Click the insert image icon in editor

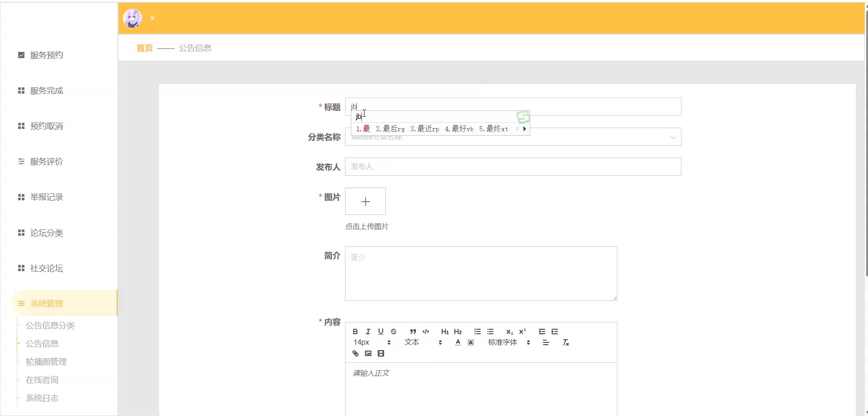coord(368,353)
